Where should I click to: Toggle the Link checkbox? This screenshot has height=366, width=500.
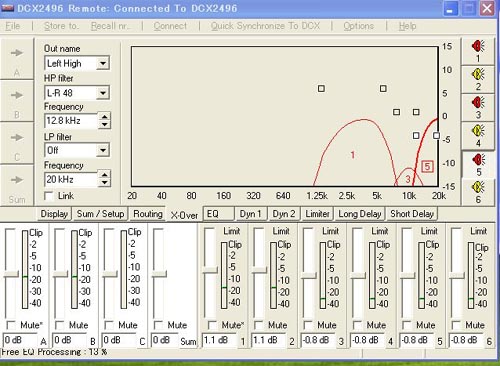[49, 196]
